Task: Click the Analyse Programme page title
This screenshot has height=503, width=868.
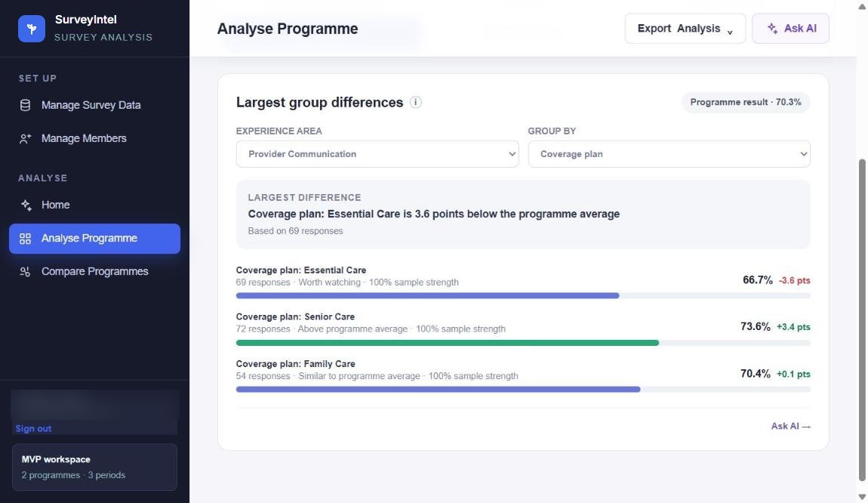Action: (x=288, y=29)
